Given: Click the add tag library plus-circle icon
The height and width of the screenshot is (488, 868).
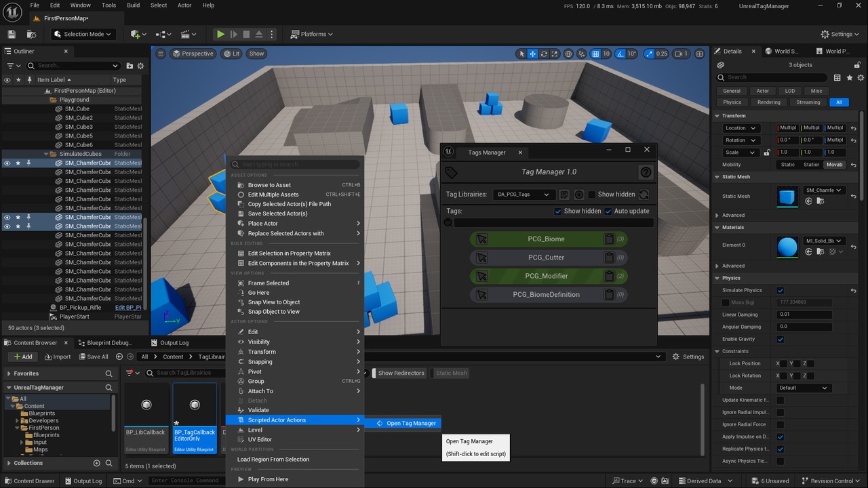Looking at the screenshot, I should pos(579,195).
